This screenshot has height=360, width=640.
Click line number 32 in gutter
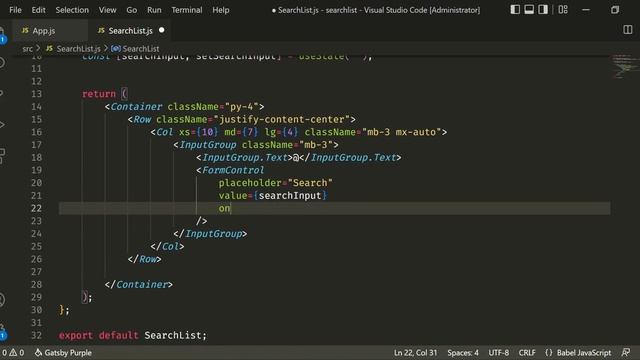36,335
